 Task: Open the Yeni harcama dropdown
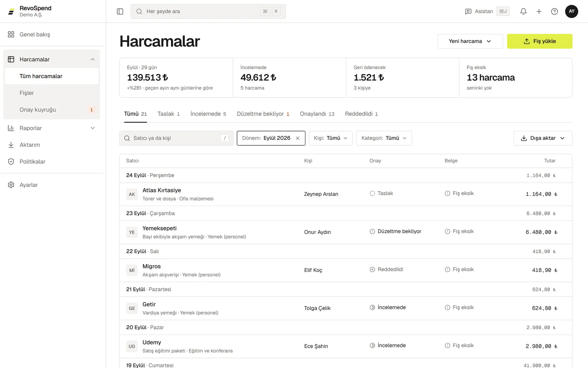[x=470, y=41]
